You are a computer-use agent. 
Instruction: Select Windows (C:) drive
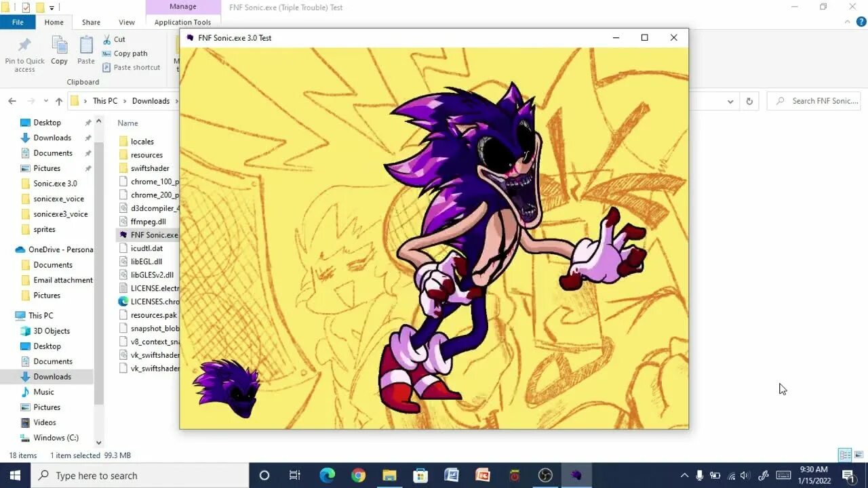56,438
